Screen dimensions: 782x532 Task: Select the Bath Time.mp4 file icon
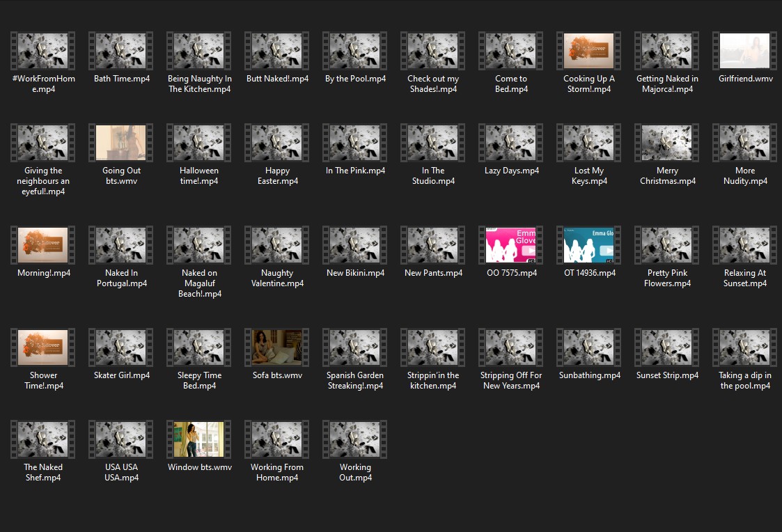(x=121, y=51)
